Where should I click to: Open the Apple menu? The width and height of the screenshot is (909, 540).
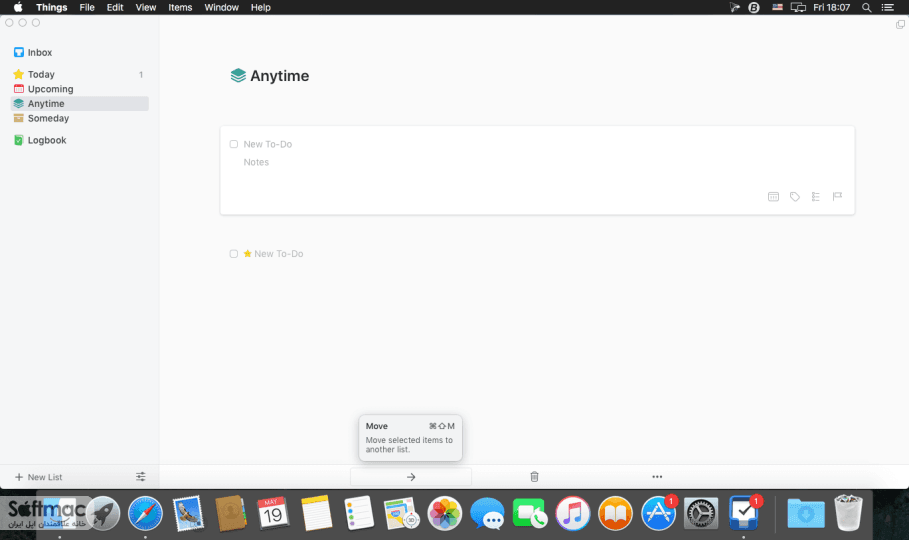tap(18, 7)
